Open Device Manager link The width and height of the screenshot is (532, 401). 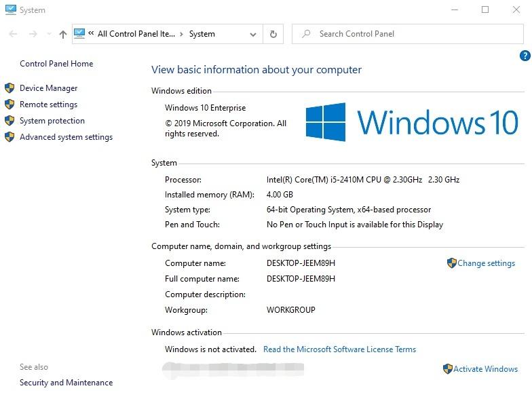point(49,88)
